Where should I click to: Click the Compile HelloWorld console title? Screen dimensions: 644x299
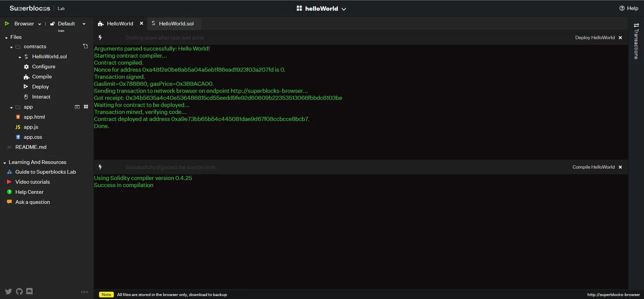pos(594,167)
